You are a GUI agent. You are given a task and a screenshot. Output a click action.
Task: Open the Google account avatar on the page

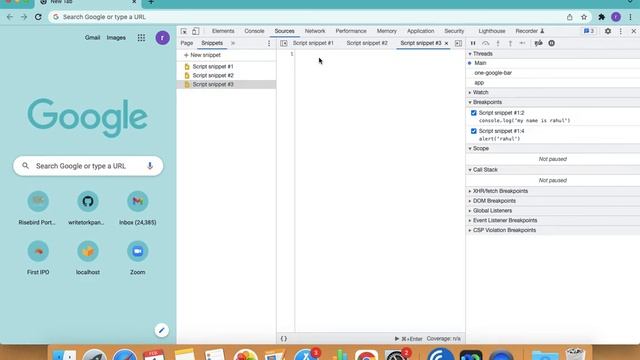162,38
